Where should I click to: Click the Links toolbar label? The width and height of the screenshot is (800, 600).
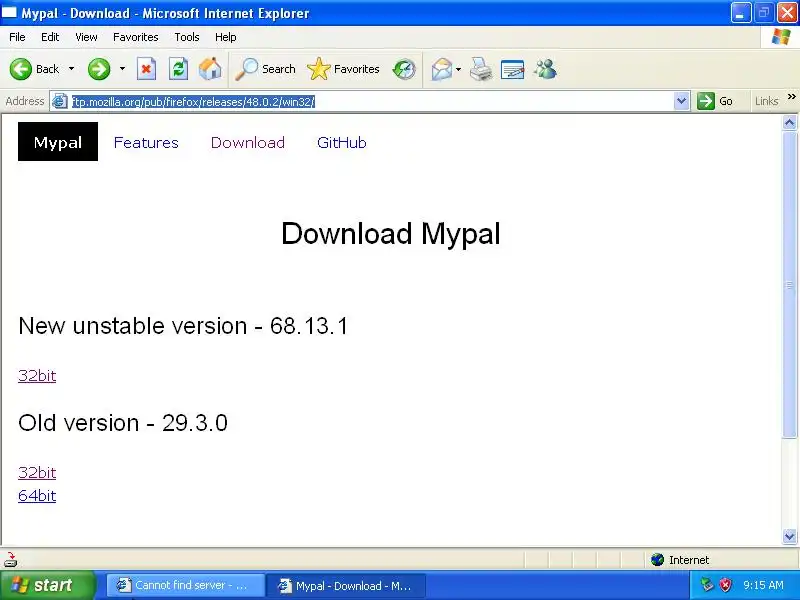click(x=766, y=101)
